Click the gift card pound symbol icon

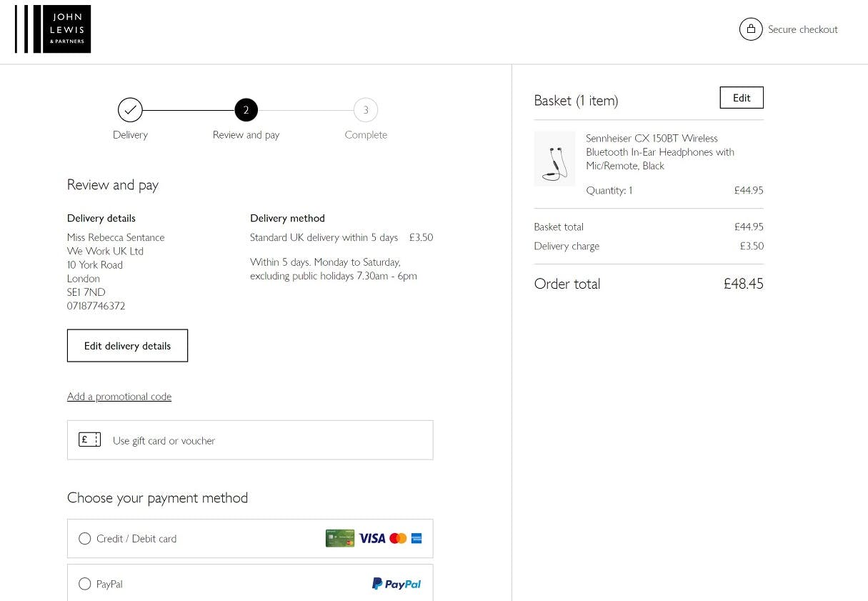pyautogui.click(x=89, y=439)
